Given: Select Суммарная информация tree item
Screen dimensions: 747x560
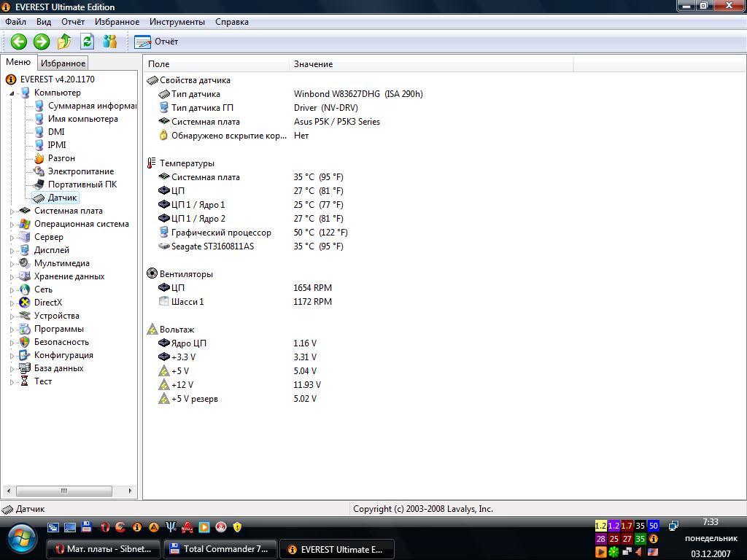Looking at the screenshot, I should 92,106.
